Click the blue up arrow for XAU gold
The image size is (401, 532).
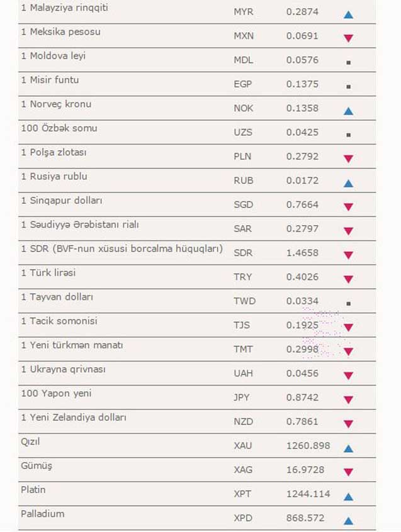[348, 448]
